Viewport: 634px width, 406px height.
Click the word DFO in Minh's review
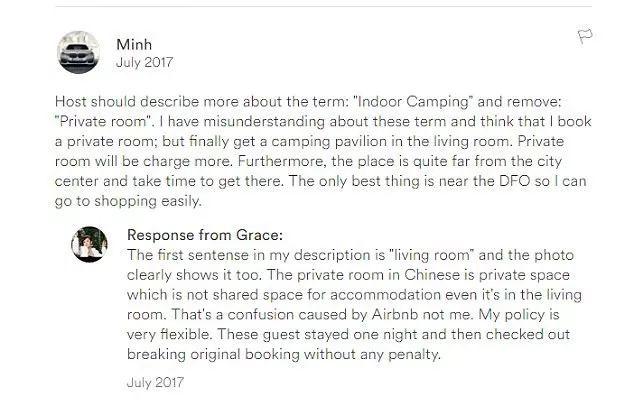(514, 181)
